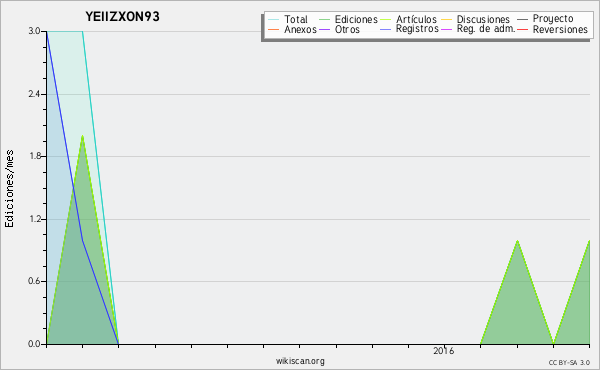Select the Proyecto legend entry

[x=545, y=19]
